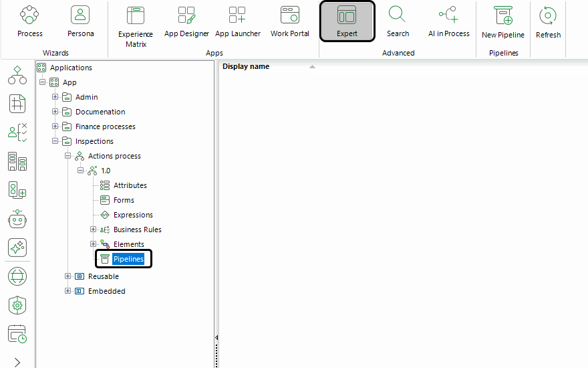The height and width of the screenshot is (368, 588).
Task: Open AI in Process
Action: tap(448, 21)
